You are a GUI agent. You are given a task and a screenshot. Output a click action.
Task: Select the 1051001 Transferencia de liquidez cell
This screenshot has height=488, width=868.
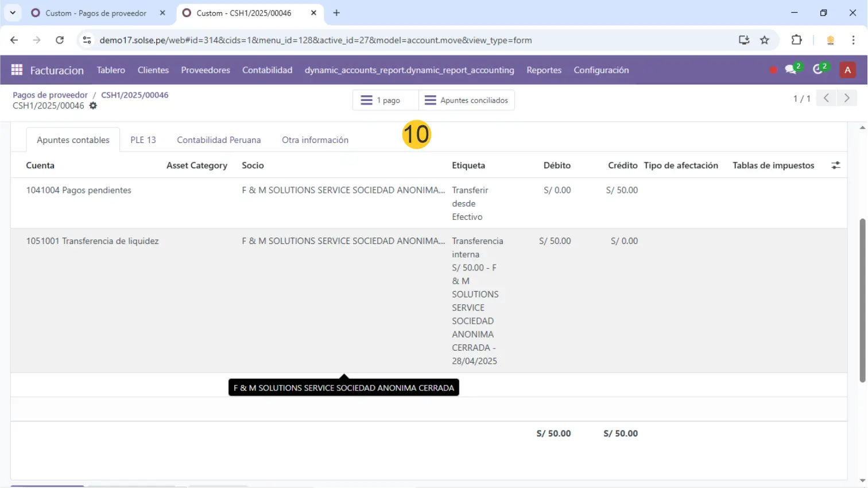tap(92, 241)
